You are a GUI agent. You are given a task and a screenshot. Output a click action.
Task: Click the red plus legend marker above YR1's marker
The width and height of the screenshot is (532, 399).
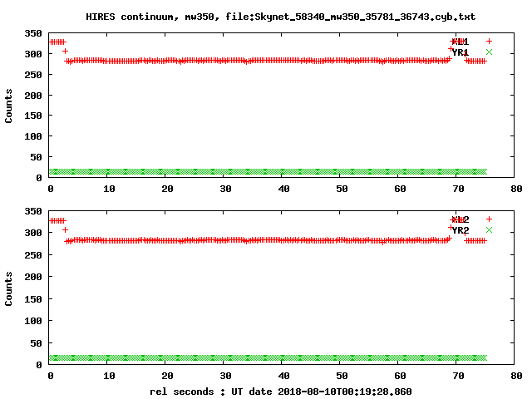click(x=489, y=41)
